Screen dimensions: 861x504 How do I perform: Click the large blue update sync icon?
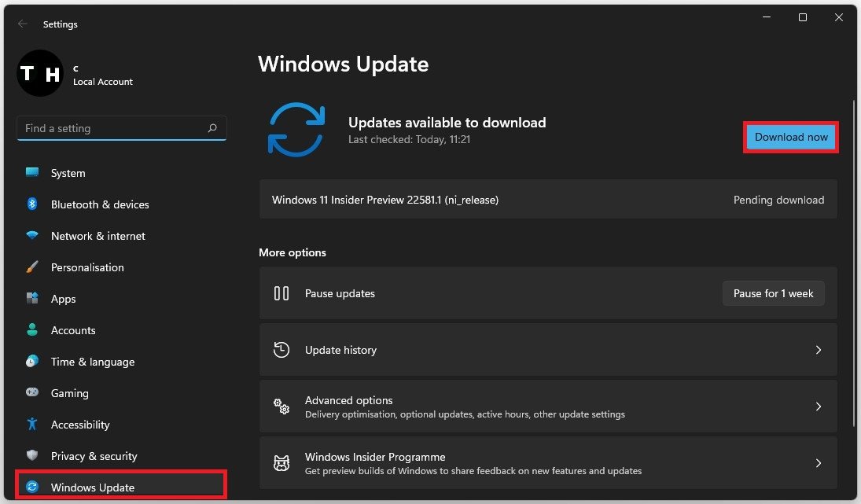pyautogui.click(x=296, y=130)
